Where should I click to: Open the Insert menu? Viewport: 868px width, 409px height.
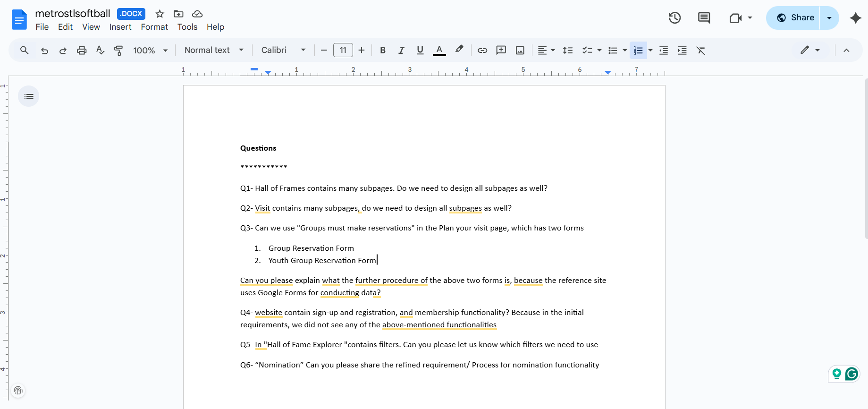[x=120, y=27]
